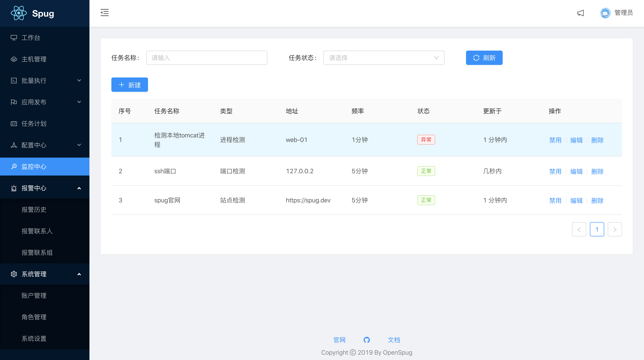
Task: Open 工作台 from the sidebar
Action: click(x=31, y=38)
